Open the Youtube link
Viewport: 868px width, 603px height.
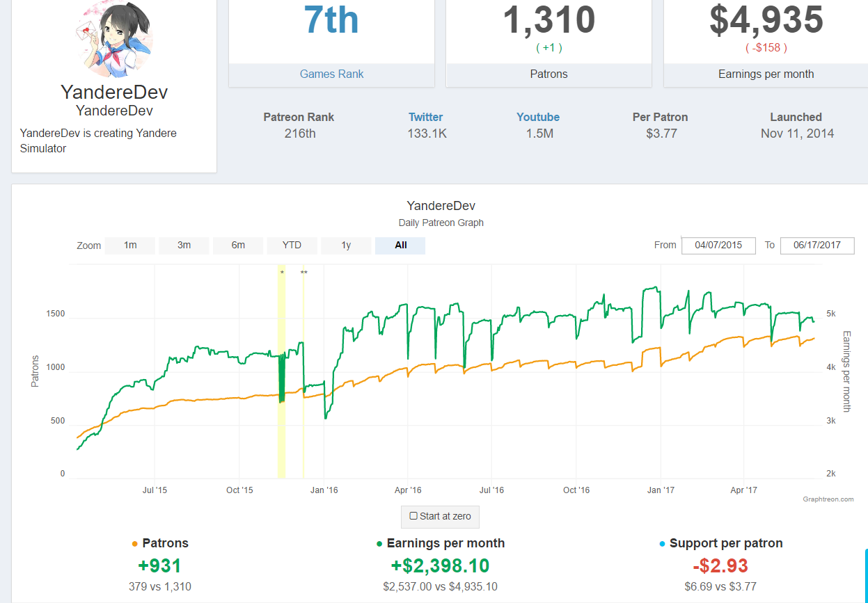(x=538, y=118)
